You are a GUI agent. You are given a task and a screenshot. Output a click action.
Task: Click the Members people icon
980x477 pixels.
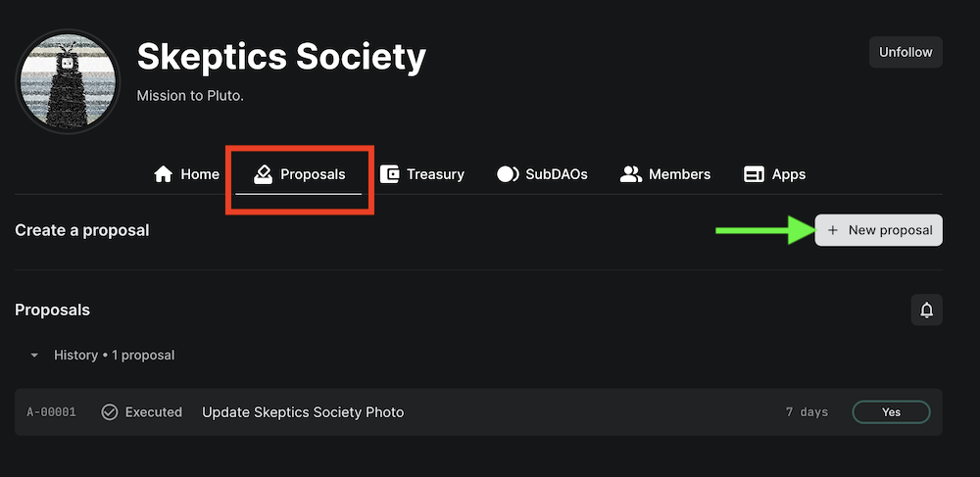pos(630,174)
